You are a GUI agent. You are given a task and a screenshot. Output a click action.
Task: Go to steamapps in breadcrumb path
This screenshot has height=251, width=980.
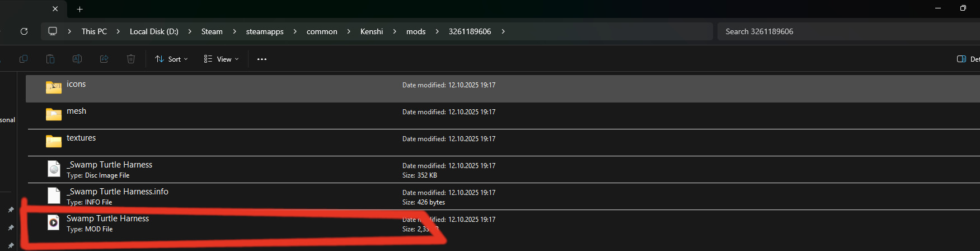[x=265, y=31]
